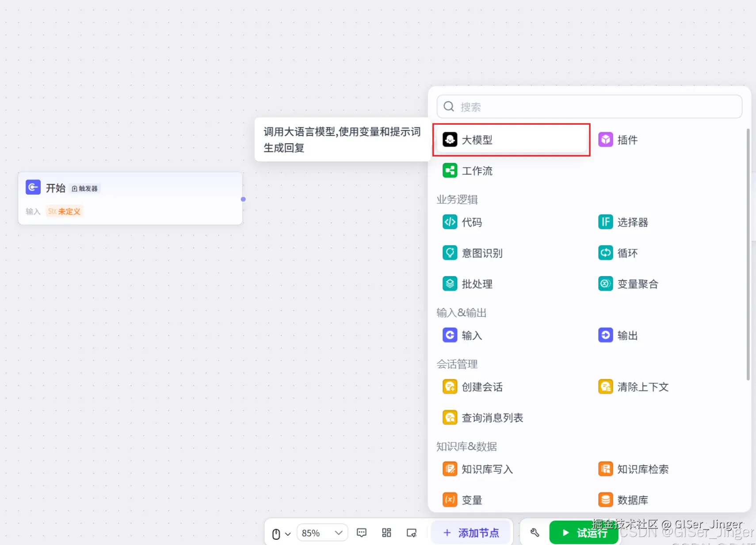
Task: Click the green 试运行 button
Action: click(584, 533)
